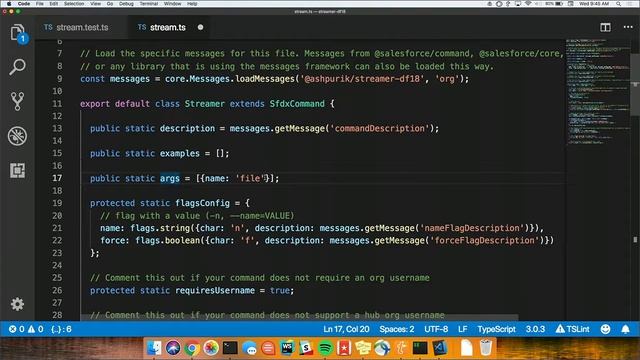Viewport: 640px width, 360px height.
Task: Open the Code application menu
Action: tap(24, 3)
